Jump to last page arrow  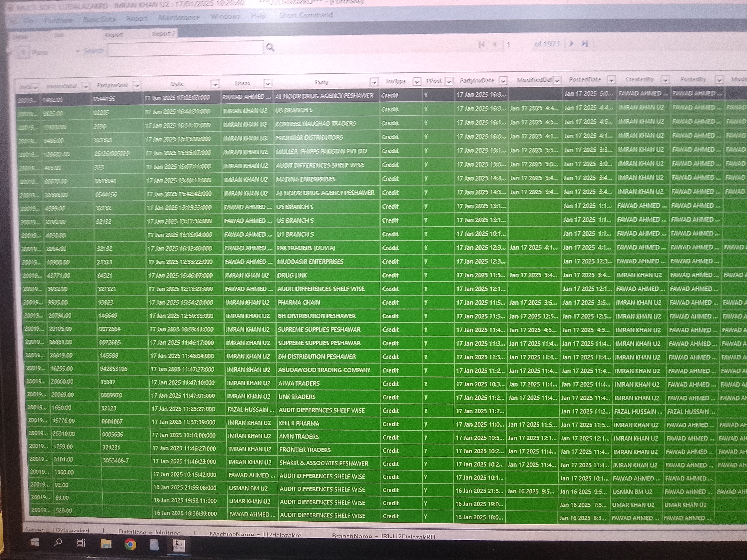[x=585, y=44]
